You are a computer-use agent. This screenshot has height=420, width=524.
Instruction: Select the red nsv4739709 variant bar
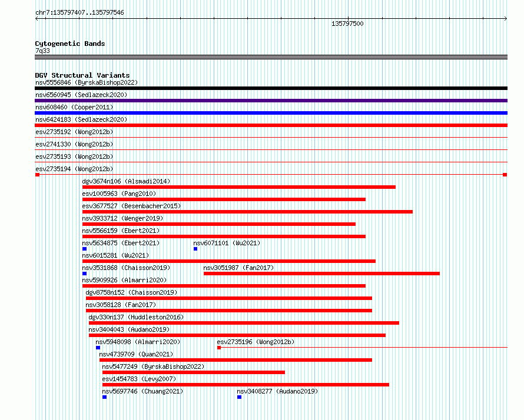tap(236, 360)
